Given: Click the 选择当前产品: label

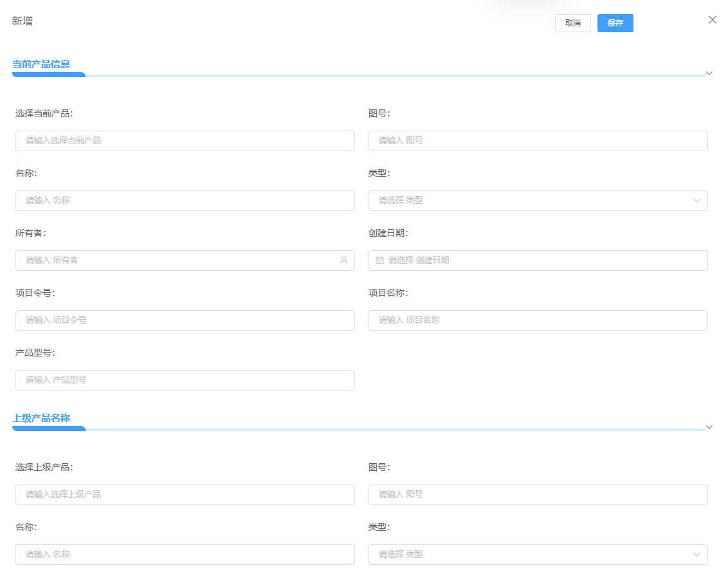Looking at the screenshot, I should (x=44, y=113).
